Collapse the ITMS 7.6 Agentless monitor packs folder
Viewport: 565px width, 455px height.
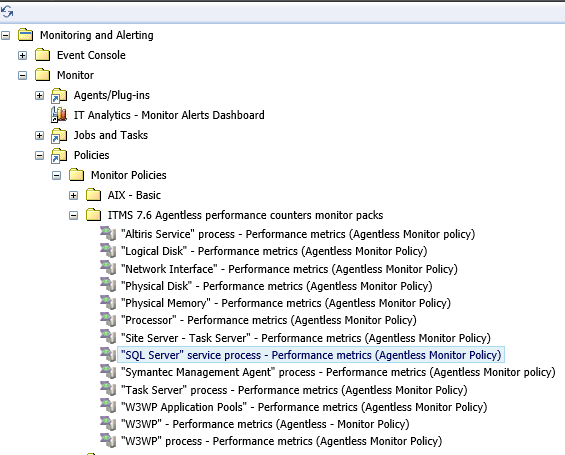pyautogui.click(x=74, y=215)
